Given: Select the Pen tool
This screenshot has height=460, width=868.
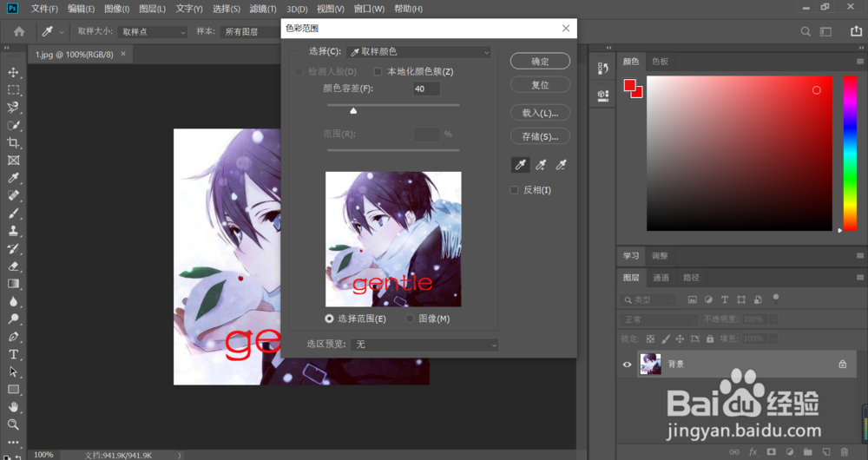Looking at the screenshot, I should (x=13, y=337).
